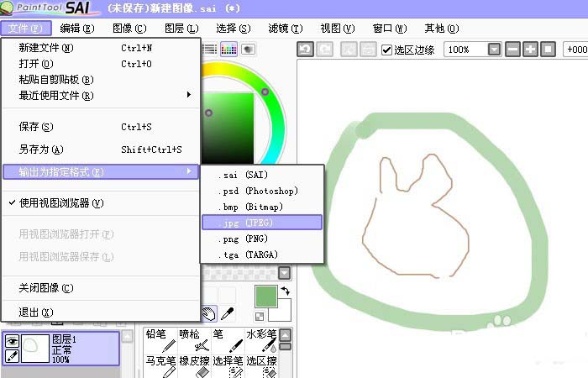Reset zoom with the square button
Image resolution: width=588 pixels, height=378 pixels.
[548, 49]
